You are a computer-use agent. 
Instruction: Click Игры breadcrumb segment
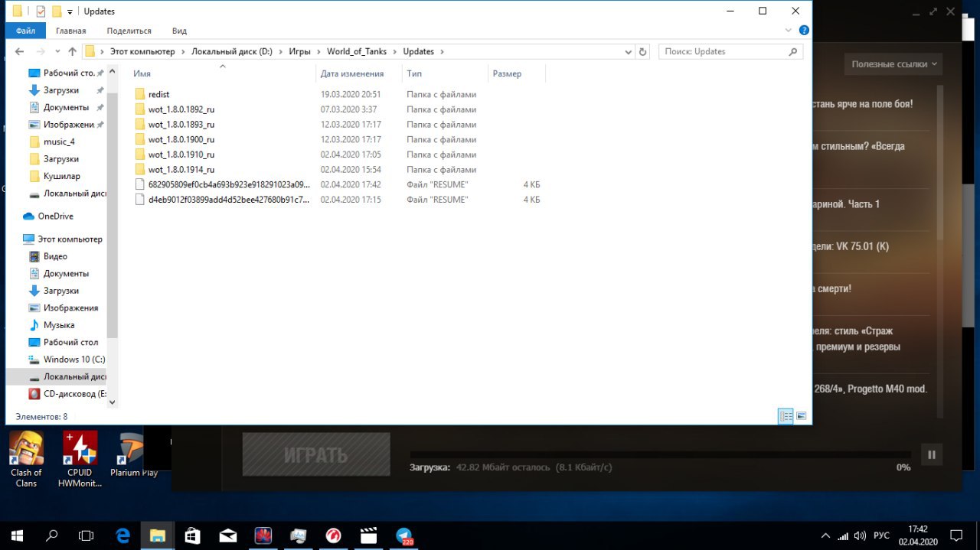coord(299,51)
